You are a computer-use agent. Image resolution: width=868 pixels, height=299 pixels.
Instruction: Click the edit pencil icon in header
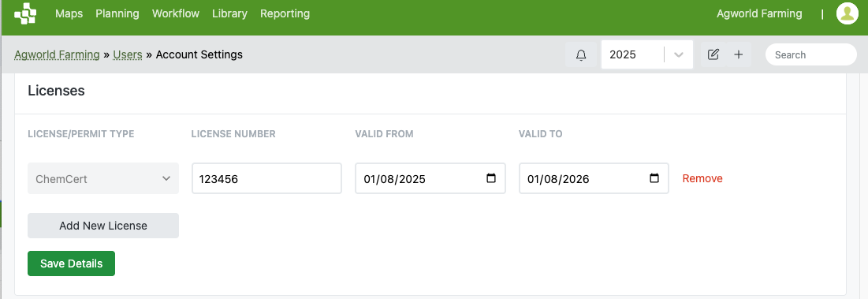(713, 54)
